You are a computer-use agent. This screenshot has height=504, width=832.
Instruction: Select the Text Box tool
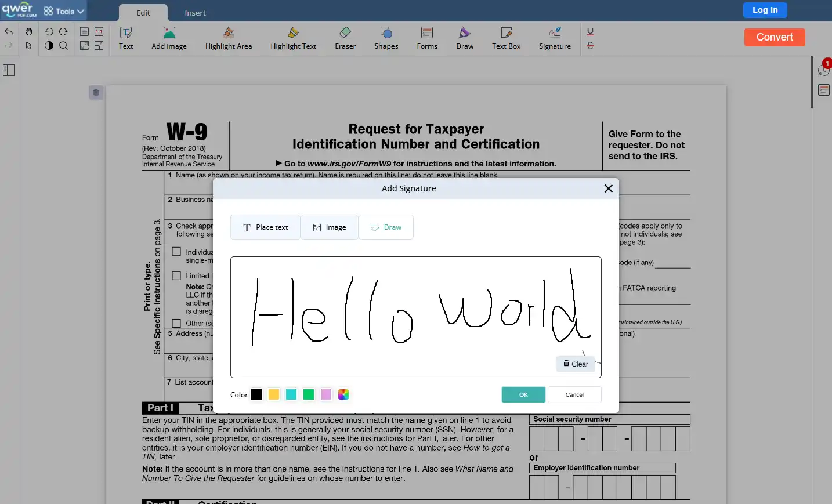tap(507, 38)
